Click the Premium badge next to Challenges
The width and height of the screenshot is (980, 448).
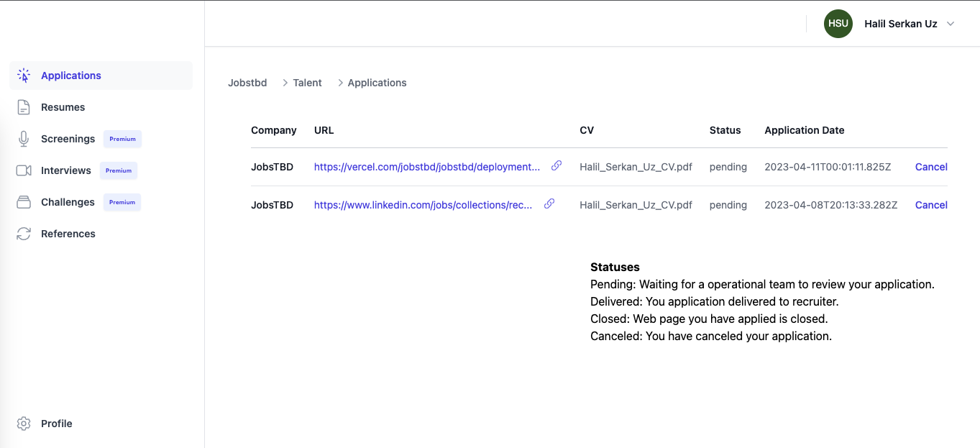coord(122,202)
